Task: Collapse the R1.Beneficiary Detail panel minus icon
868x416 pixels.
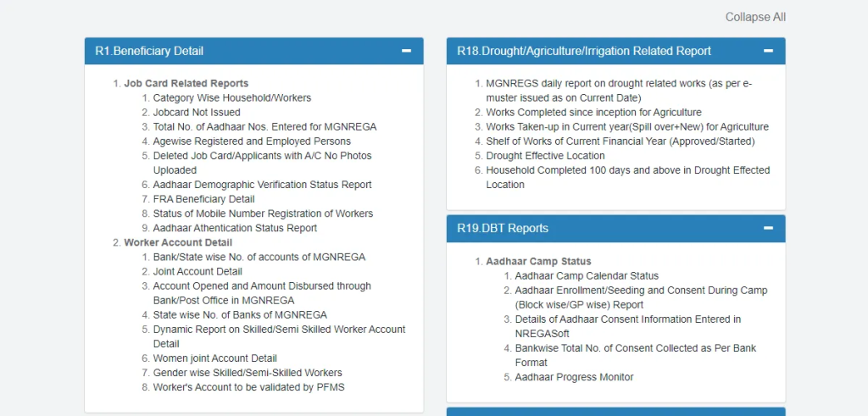Action: point(406,51)
